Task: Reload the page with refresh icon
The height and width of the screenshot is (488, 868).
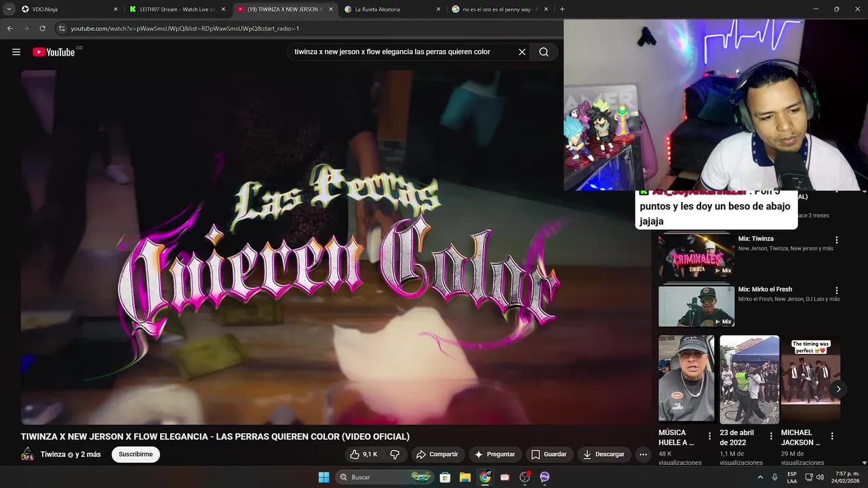Action: pyautogui.click(x=42, y=28)
